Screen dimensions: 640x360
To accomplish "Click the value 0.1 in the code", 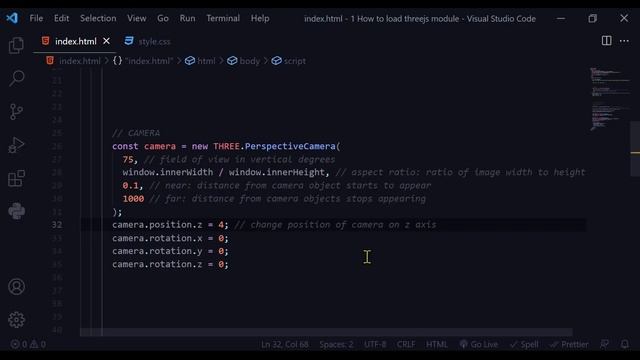I will [x=130, y=186].
